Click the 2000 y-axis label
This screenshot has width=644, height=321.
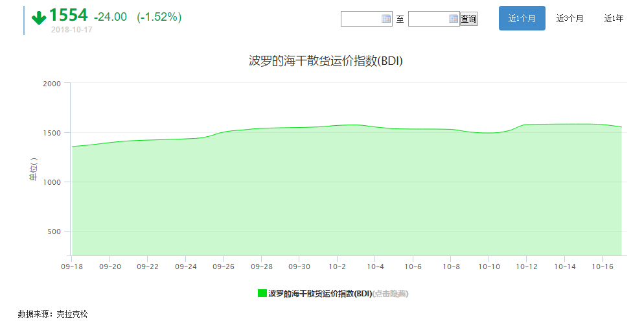click(x=51, y=84)
